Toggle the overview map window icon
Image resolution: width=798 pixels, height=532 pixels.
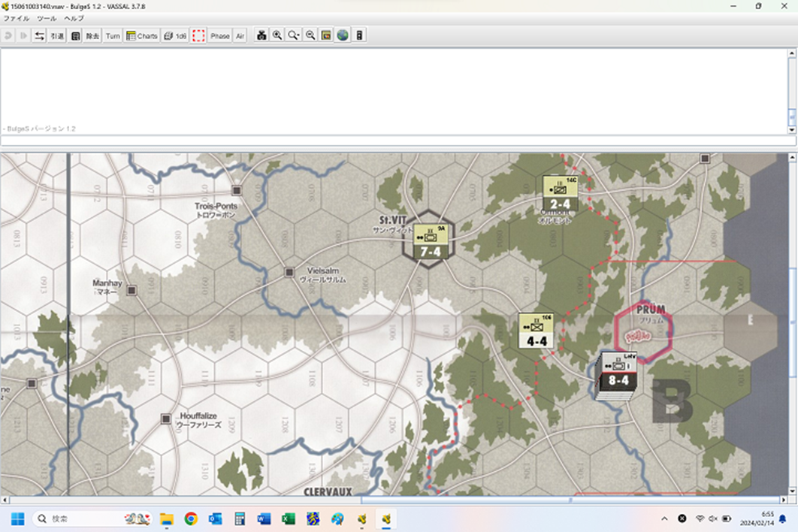326,35
